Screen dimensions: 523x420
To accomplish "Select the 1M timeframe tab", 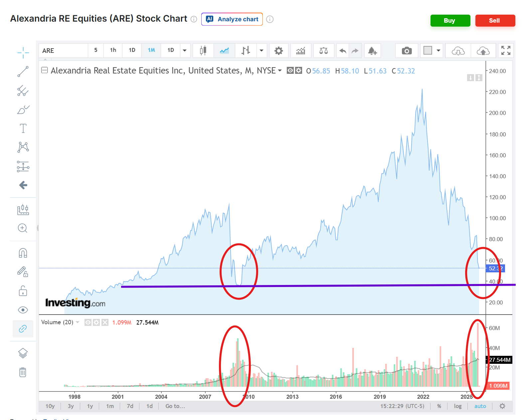I will 151,50.
